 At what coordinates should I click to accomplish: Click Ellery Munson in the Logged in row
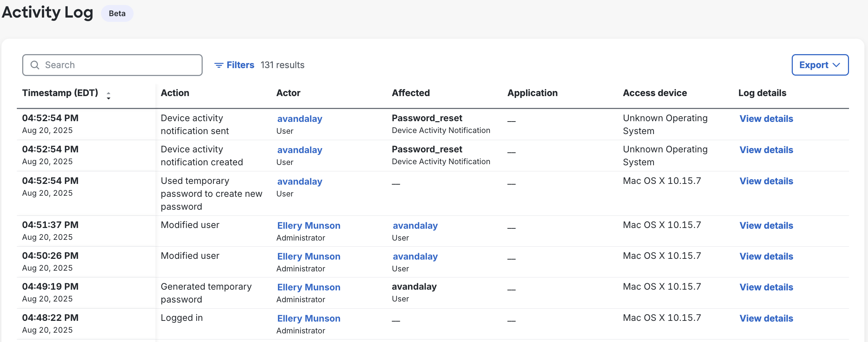click(x=308, y=318)
